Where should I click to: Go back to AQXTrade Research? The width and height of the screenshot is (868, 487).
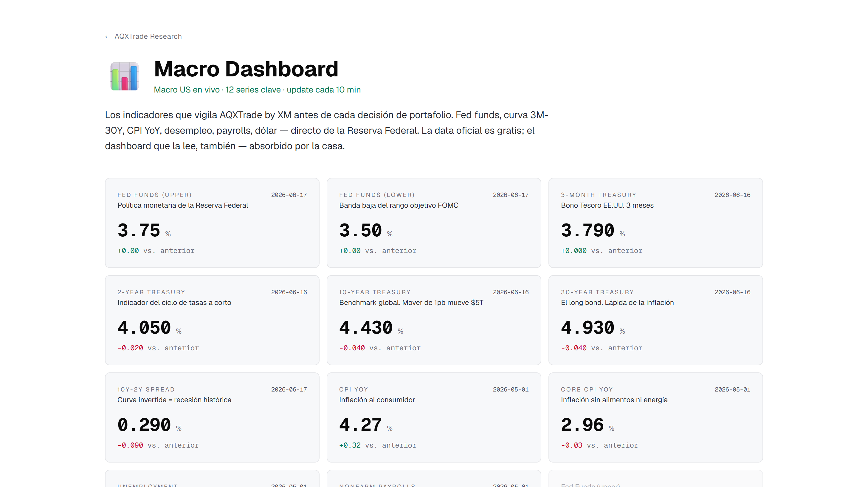(x=143, y=36)
